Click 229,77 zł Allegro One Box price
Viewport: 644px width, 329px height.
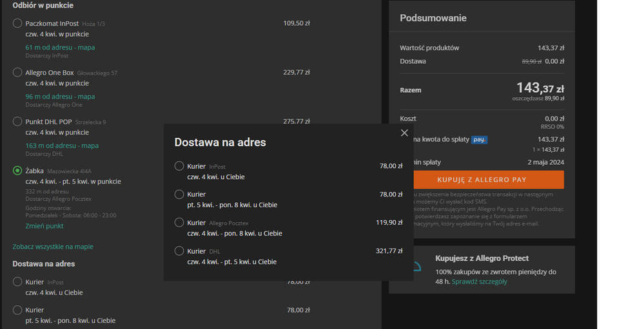[297, 72]
